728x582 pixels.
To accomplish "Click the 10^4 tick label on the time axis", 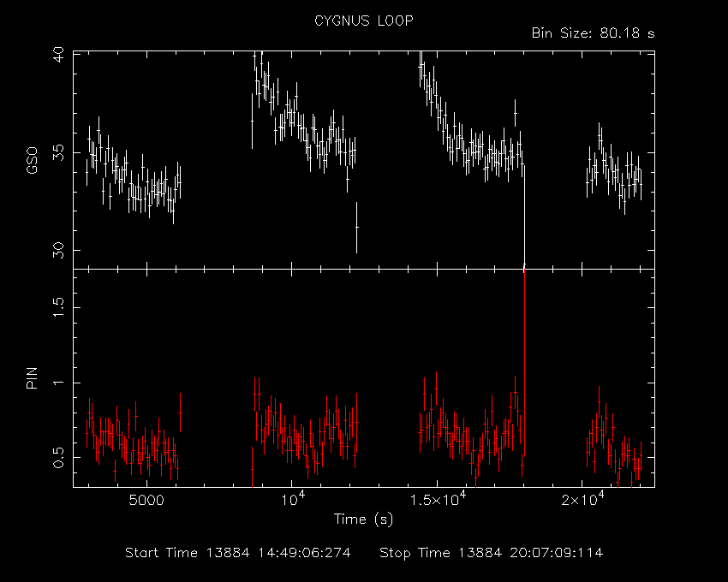I will click(292, 498).
